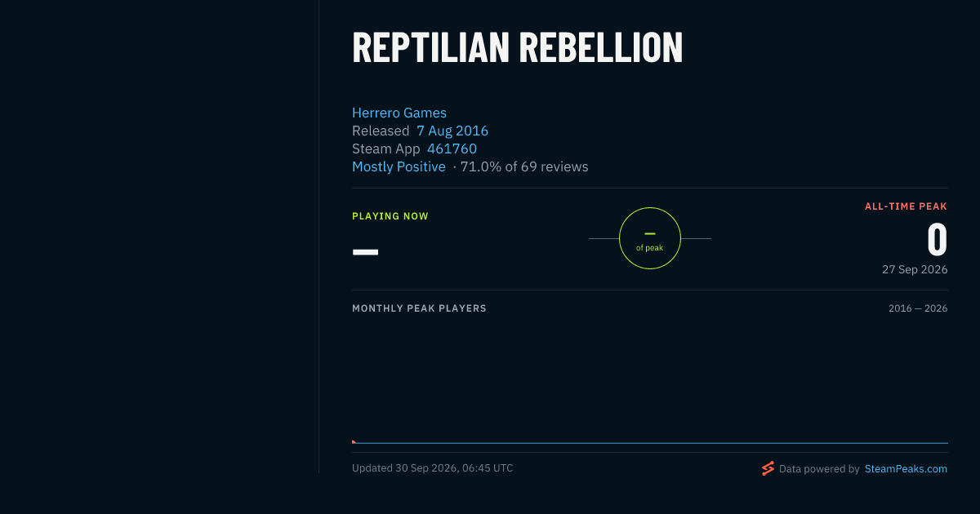Viewport: 980px width, 514px height.
Task: Open Herrero Games developer link
Action: pyautogui.click(x=399, y=113)
